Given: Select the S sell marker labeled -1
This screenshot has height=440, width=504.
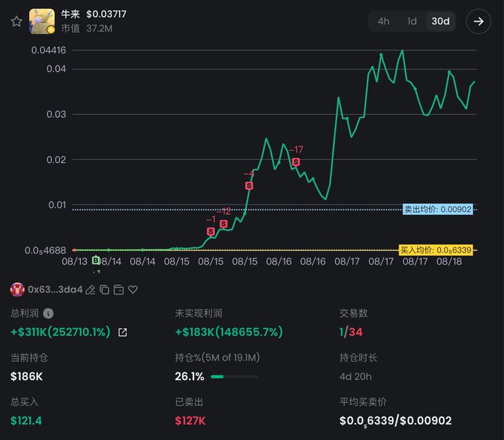Looking at the screenshot, I should (x=210, y=231).
